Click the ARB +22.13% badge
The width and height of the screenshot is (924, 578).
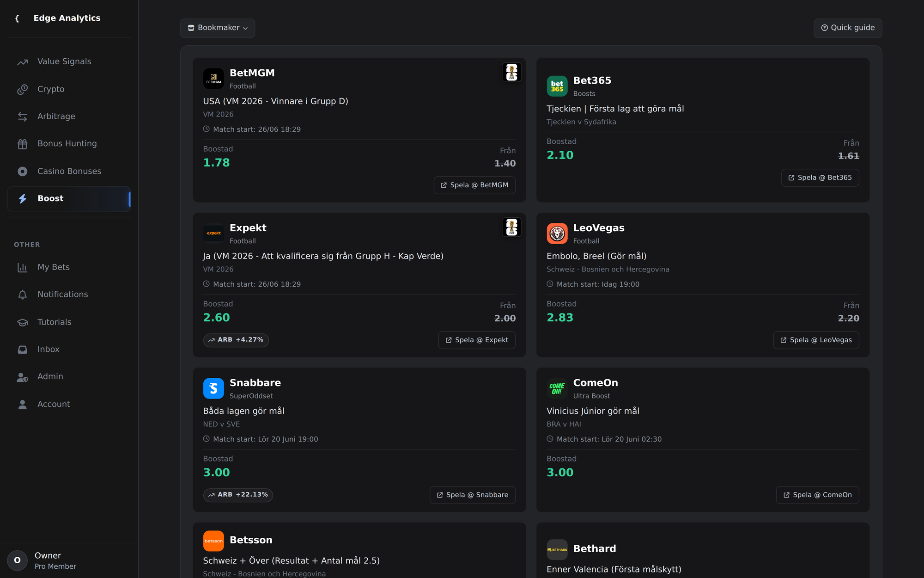[x=238, y=495]
